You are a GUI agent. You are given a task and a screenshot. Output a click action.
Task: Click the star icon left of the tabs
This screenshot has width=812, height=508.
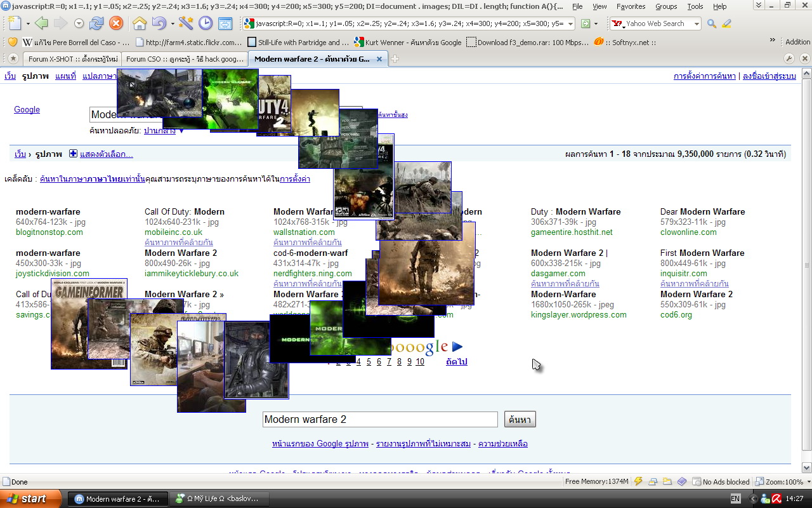[13, 59]
